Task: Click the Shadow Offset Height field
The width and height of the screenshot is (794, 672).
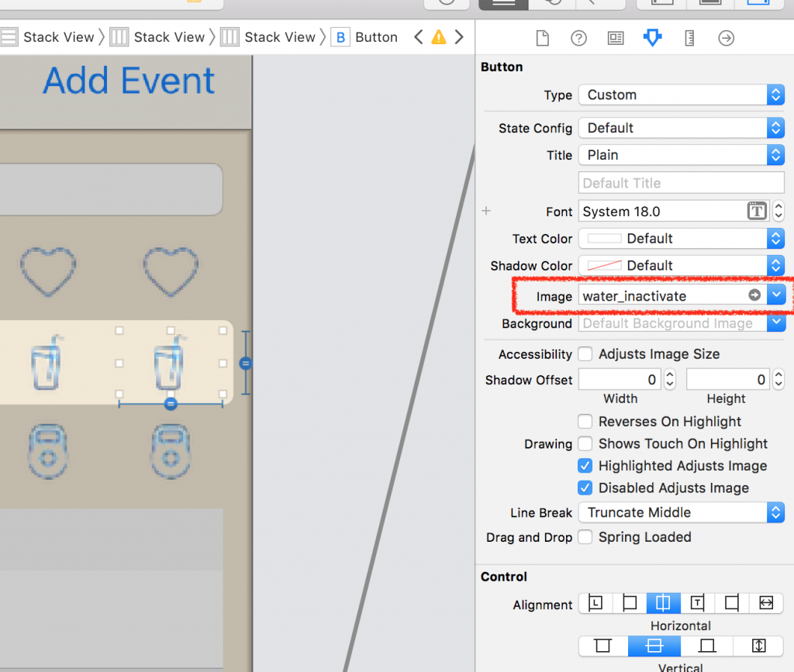Action: (728, 380)
